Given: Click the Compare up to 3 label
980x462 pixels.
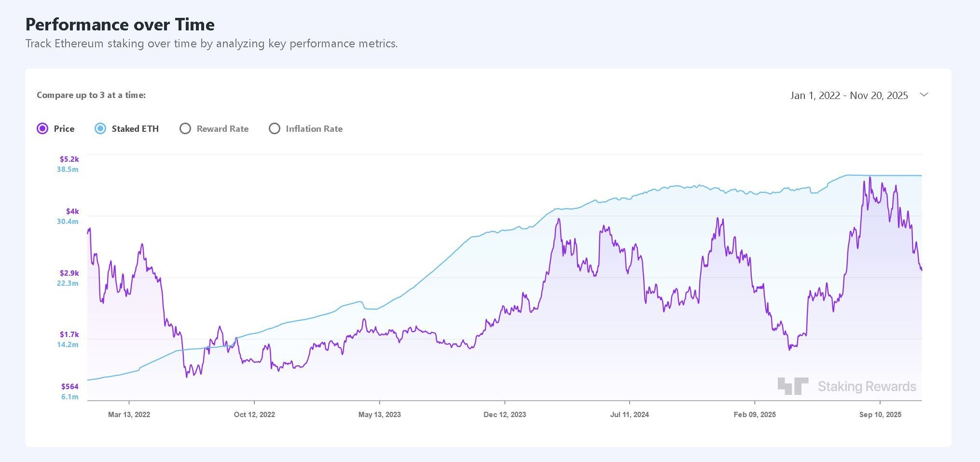Looking at the screenshot, I should coord(92,95).
